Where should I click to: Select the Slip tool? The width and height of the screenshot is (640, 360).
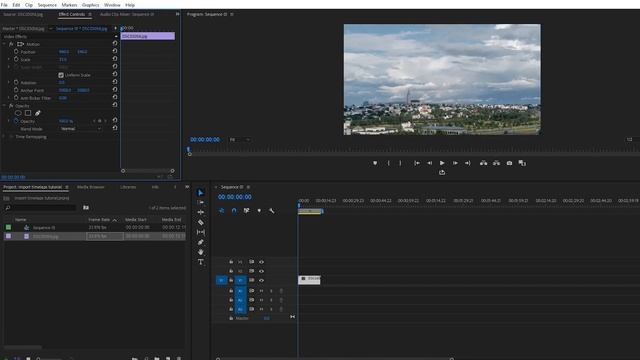coord(200,232)
